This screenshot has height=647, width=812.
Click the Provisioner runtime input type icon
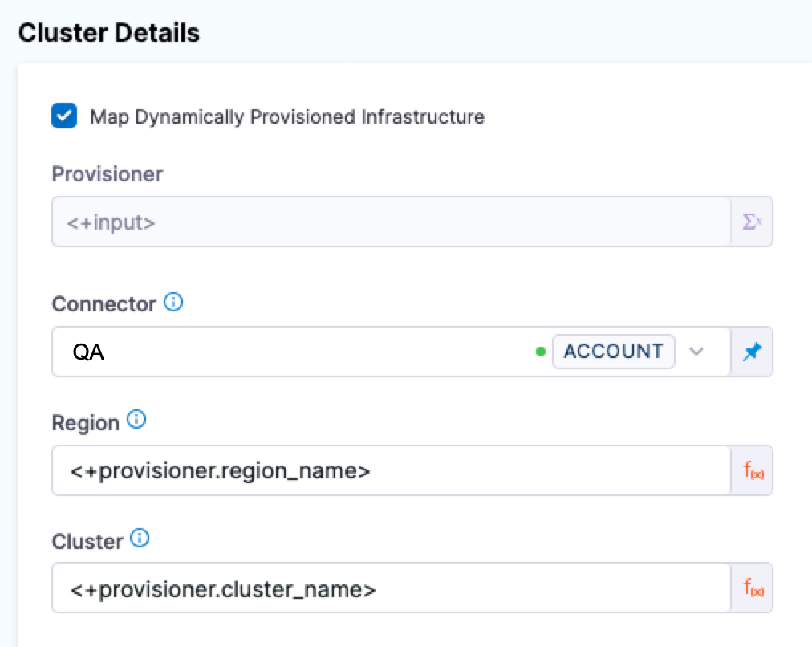[x=752, y=222]
